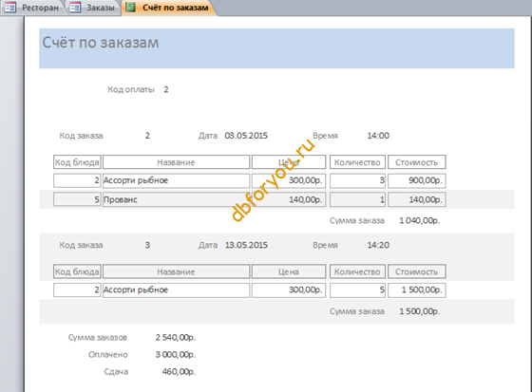Select the Оплачено value 3 000,00р.

[176, 355]
